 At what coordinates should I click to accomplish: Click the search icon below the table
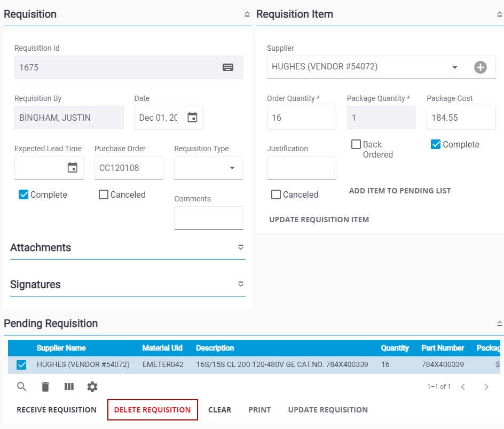coord(22,387)
